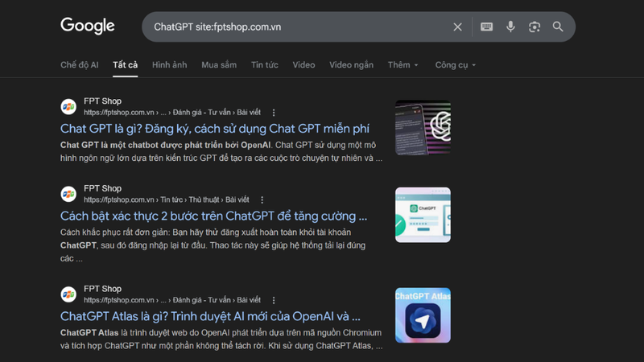The height and width of the screenshot is (362, 644).
Task: Click FPT Shop favicon of ChatGPT Atlas result
Action: coord(68,294)
